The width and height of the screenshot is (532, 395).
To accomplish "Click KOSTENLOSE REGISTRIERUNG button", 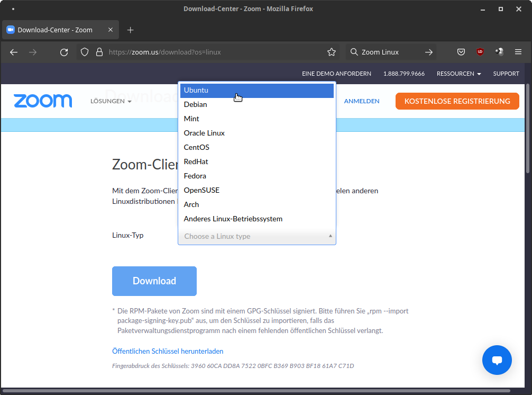I will 457,101.
